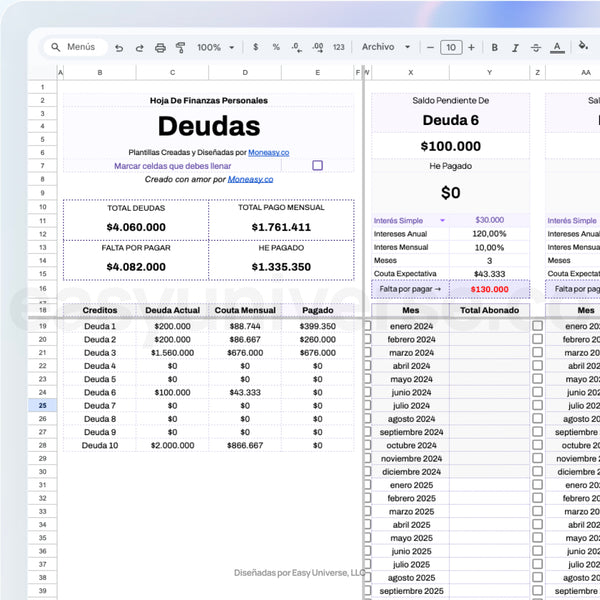Apply percent format with the % icon
This screenshot has width=600, height=600.
[x=276, y=47]
